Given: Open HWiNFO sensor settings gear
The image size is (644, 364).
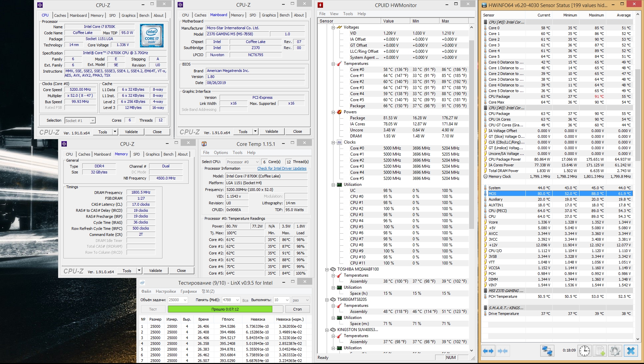Looking at the screenshot, I should (x=615, y=351).
